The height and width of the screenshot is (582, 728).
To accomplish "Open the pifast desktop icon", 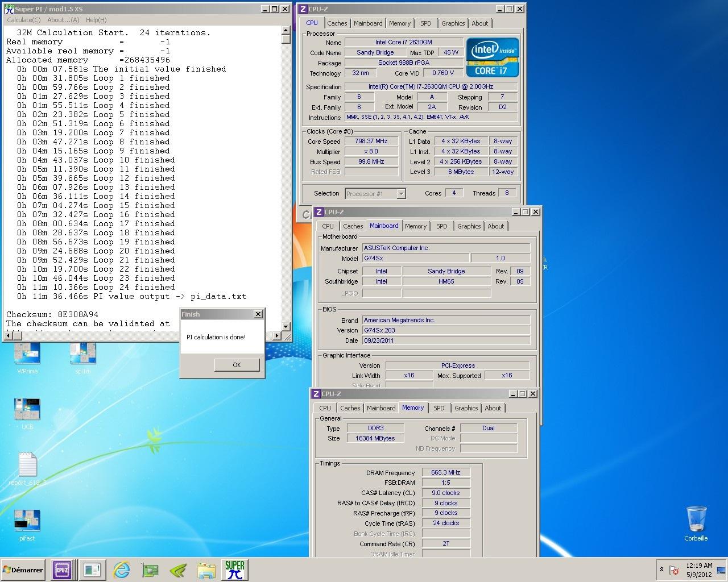I will click(x=27, y=525).
